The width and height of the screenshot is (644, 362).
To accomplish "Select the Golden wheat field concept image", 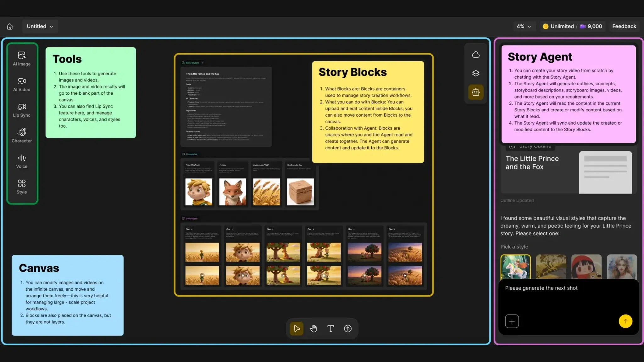I will pos(267,192).
